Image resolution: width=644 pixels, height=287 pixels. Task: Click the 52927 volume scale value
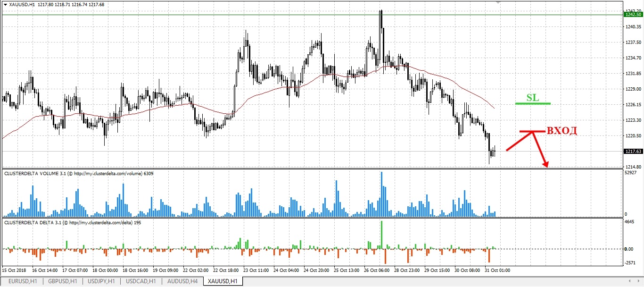click(x=631, y=172)
